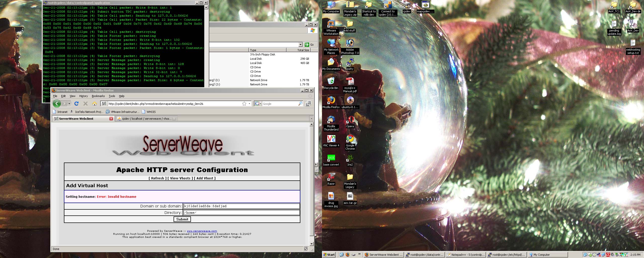
Task: Sort Explorer list by Total Size column
Action: point(298,50)
